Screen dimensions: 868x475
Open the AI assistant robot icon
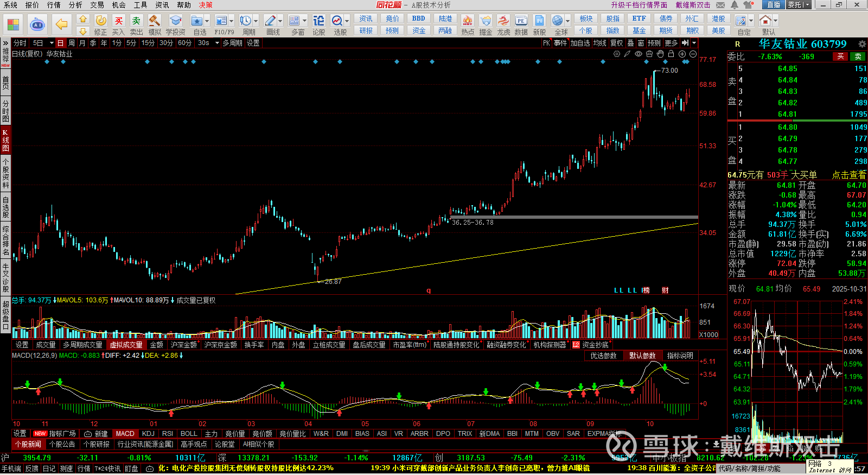(37, 24)
